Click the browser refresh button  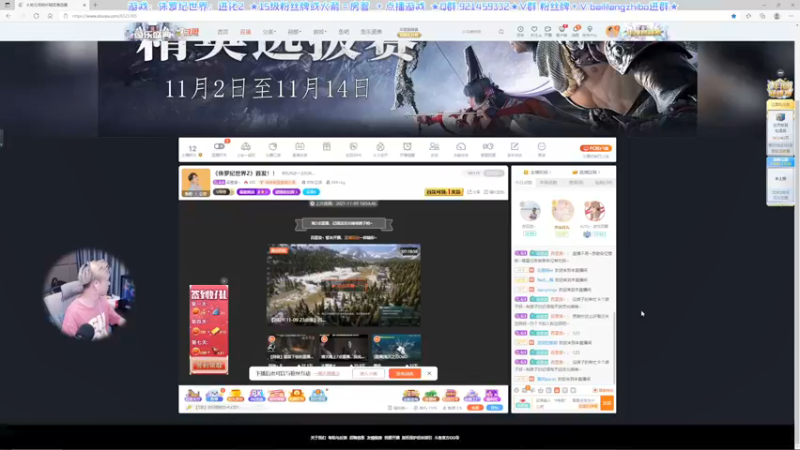36,16
